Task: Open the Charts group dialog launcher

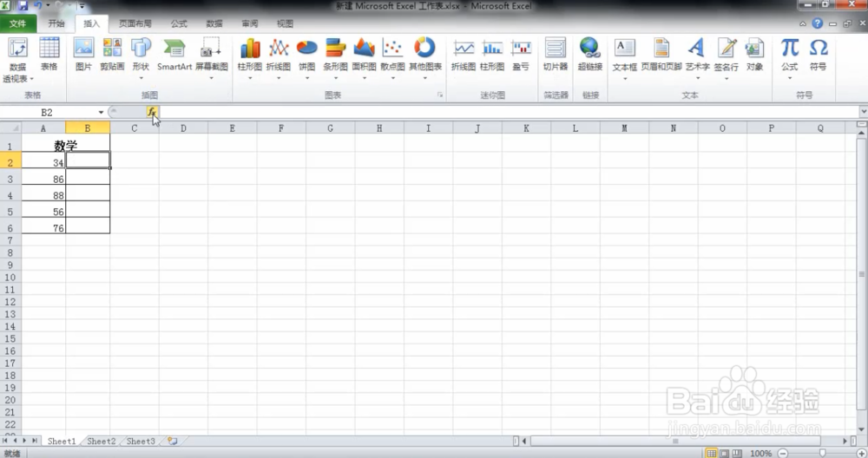Action: coord(440,95)
